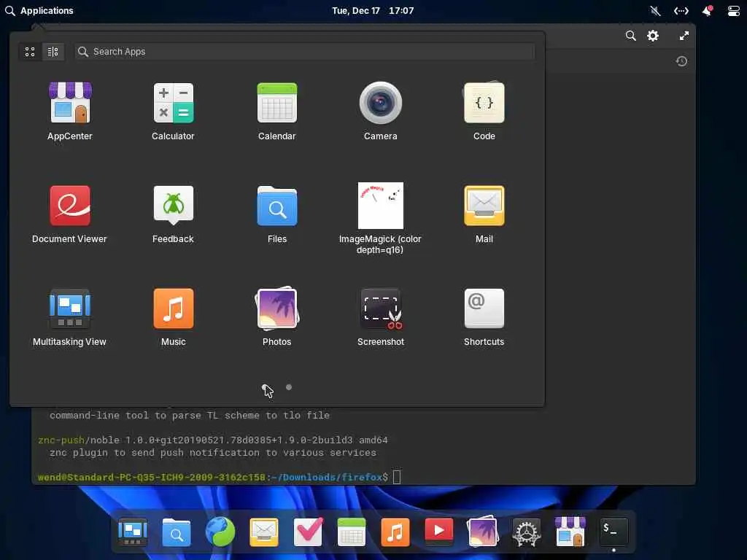Open the muted sound indicator
The image size is (747, 560).
tap(656, 10)
